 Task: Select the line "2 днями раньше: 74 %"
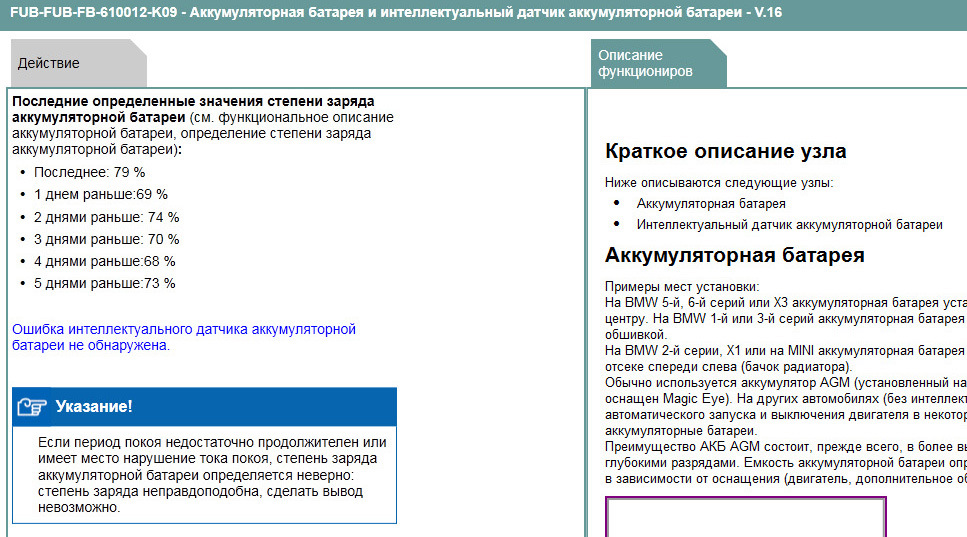[106, 218]
